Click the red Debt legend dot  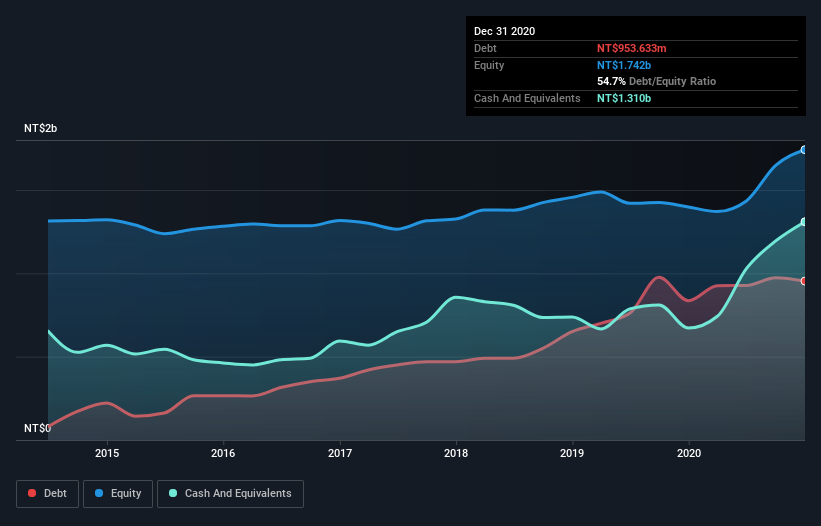point(32,493)
